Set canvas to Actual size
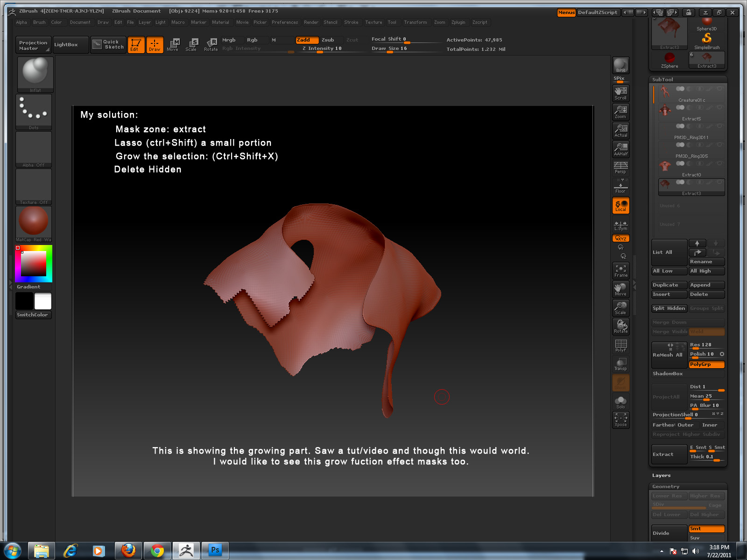 point(620,131)
